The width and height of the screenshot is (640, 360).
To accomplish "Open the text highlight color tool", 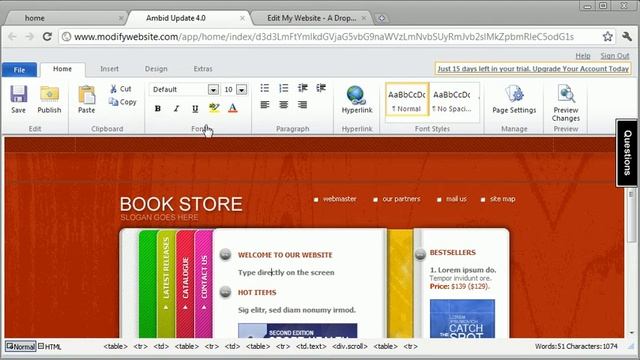I will click(x=214, y=108).
